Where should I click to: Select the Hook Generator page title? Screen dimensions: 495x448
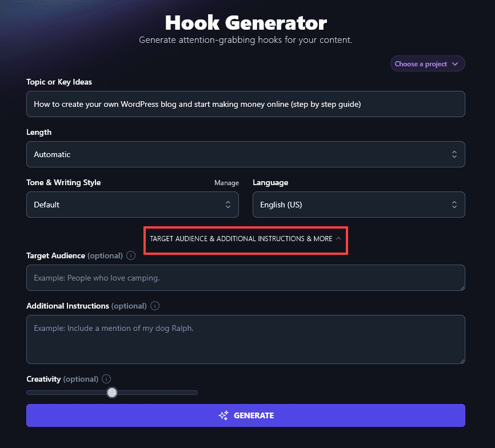pyautogui.click(x=245, y=22)
